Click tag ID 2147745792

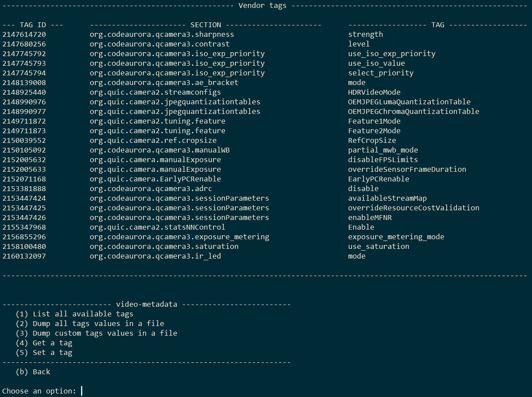click(24, 53)
